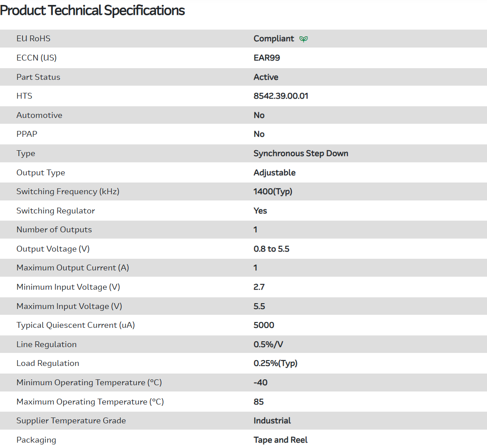
Task: Select the Tape and Reel packaging value
Action: click(281, 440)
